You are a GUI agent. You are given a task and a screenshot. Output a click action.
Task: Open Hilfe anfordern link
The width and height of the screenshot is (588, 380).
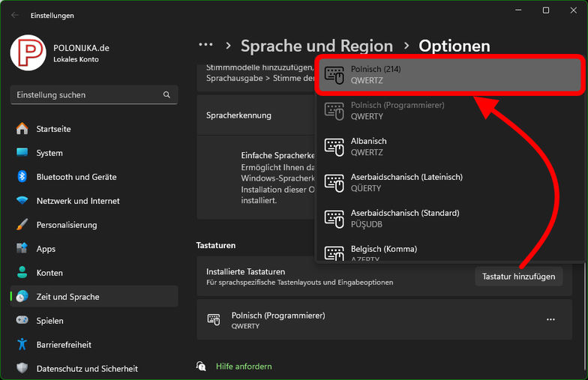tap(244, 367)
